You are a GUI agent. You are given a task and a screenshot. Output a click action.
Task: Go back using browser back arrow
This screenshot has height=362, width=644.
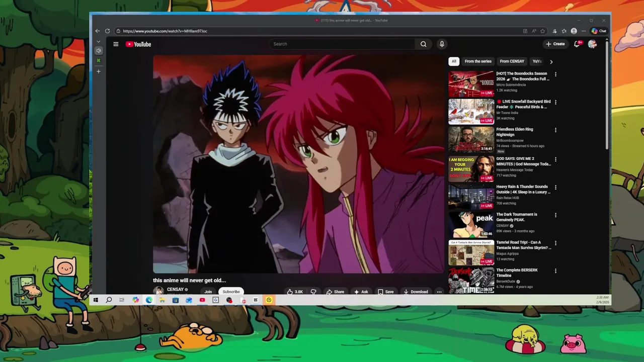click(x=98, y=31)
